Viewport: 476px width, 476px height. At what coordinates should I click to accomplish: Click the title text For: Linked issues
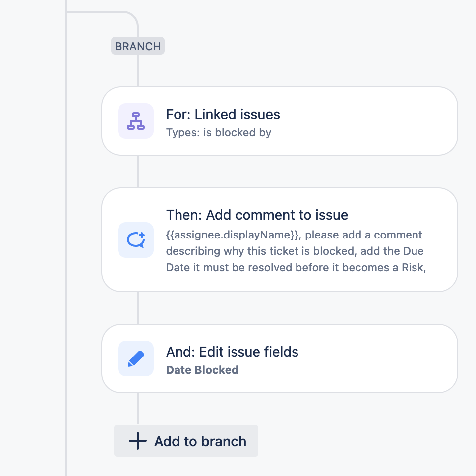tap(223, 115)
